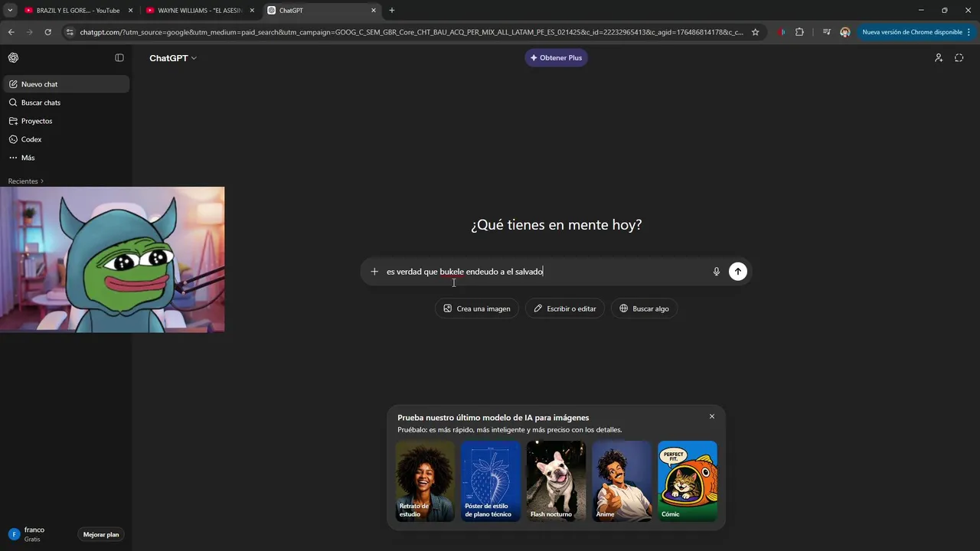Open the Chrome profile avatar
Image resolution: width=980 pixels, height=551 pixels.
pos(845,32)
